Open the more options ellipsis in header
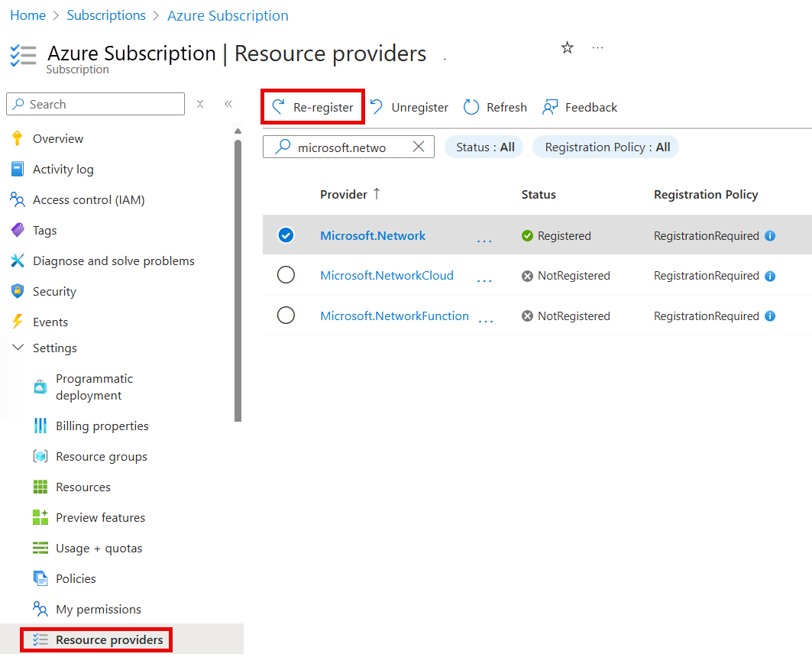This screenshot has height=657, width=812. 597,47
